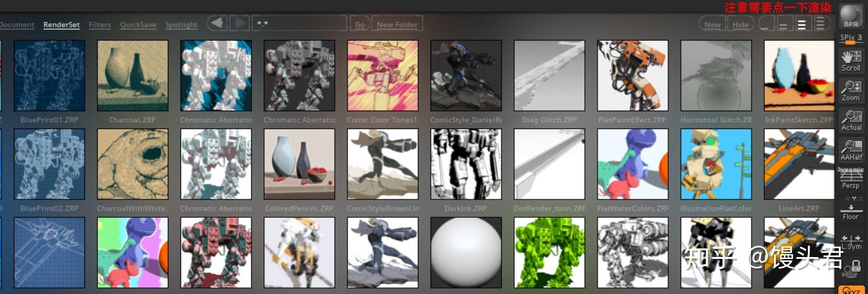Open the Spotlight tab
The height and width of the screenshot is (294, 868).
182,25
